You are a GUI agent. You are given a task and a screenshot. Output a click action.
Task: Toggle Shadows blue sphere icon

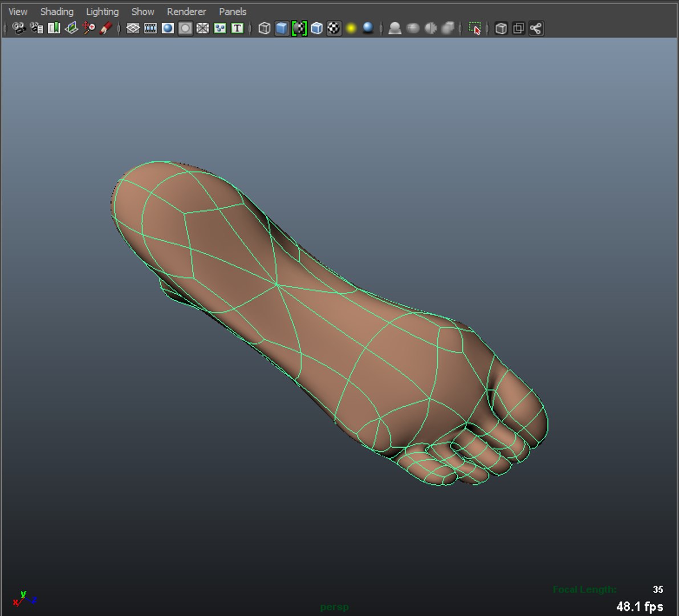point(368,29)
